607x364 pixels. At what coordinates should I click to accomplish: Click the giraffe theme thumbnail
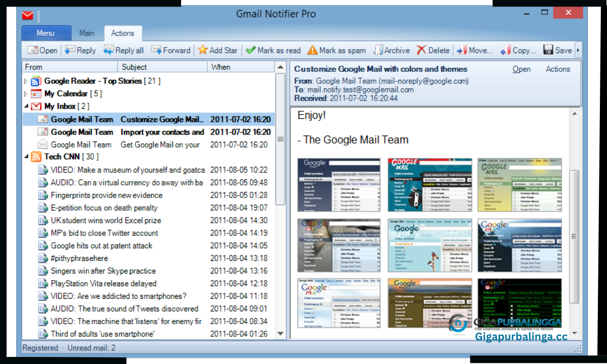tap(430, 245)
